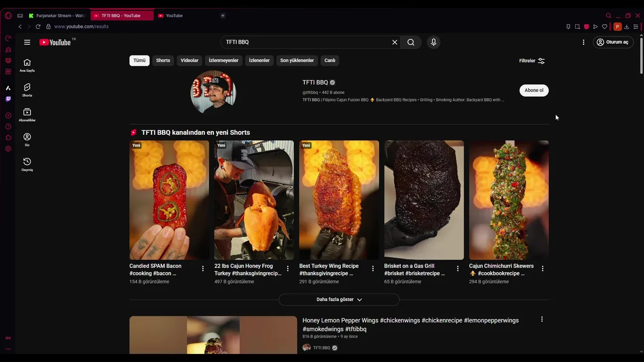The image size is (644, 362).
Task: Open YouTube settings three-dot menu
Action: pos(584,42)
